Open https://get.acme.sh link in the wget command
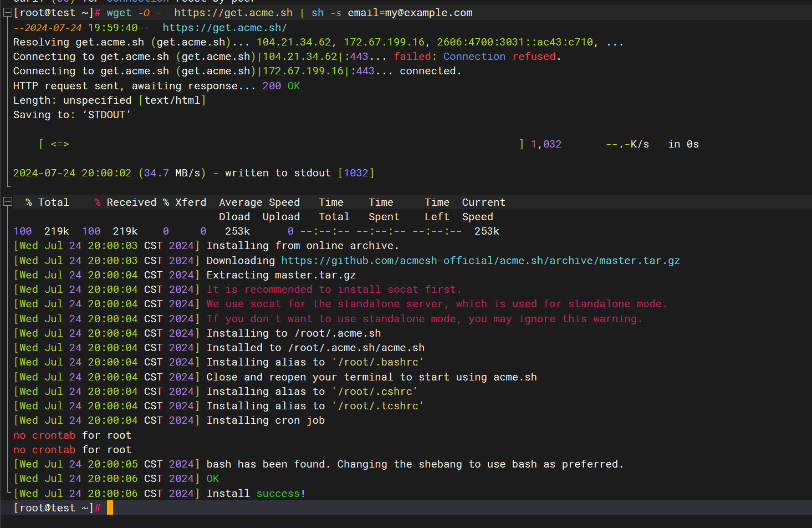 pyautogui.click(x=233, y=13)
